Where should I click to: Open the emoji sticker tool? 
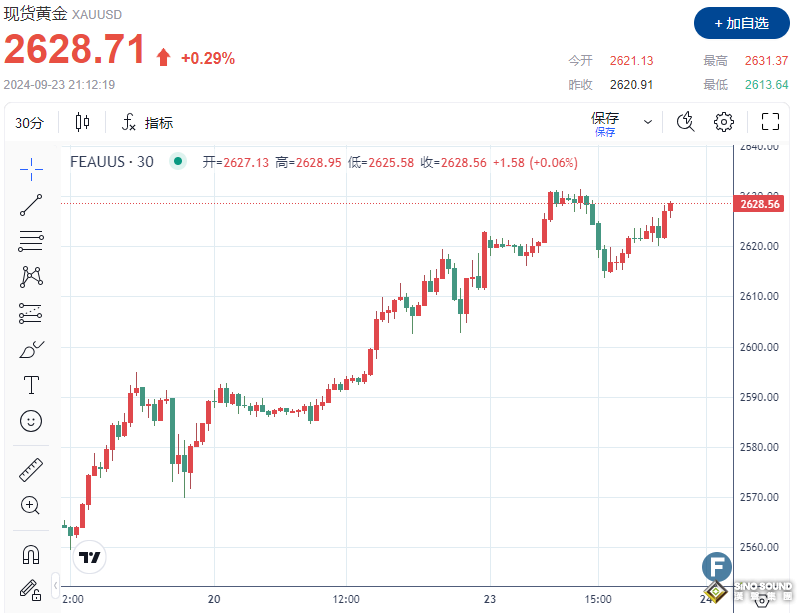(x=30, y=421)
